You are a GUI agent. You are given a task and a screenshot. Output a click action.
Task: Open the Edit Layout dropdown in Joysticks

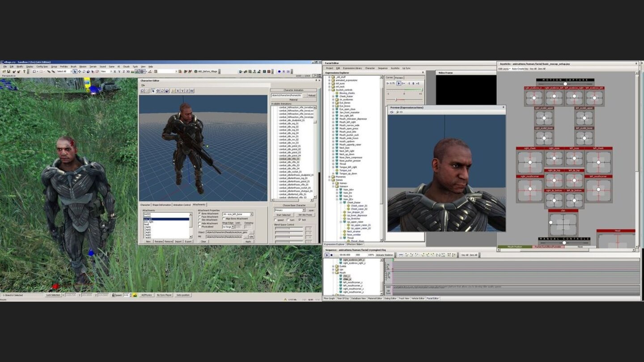pos(504,69)
